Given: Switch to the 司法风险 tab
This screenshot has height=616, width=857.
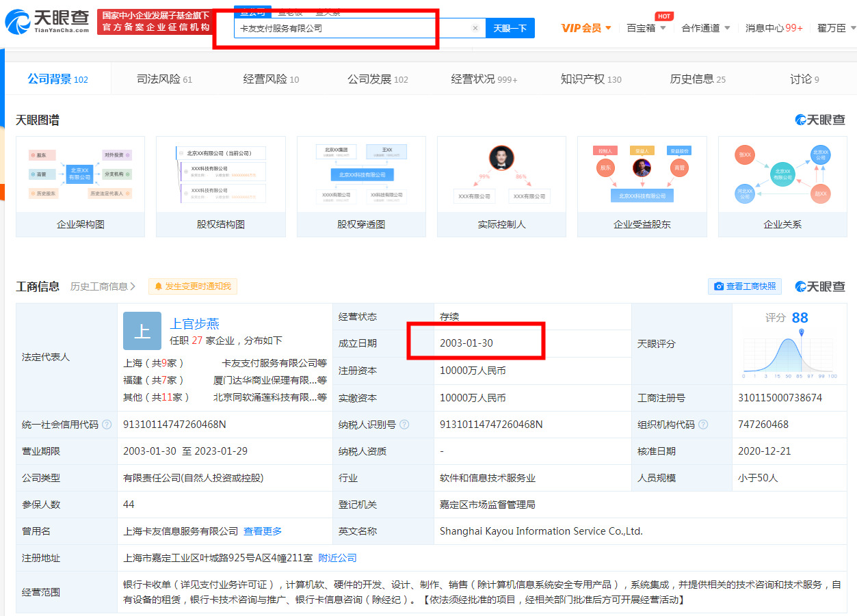Looking at the screenshot, I should (164, 79).
